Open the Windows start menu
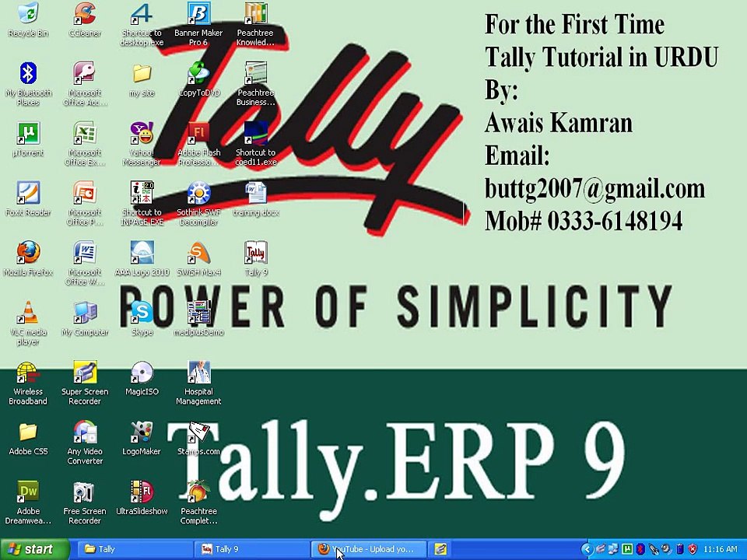 34,549
